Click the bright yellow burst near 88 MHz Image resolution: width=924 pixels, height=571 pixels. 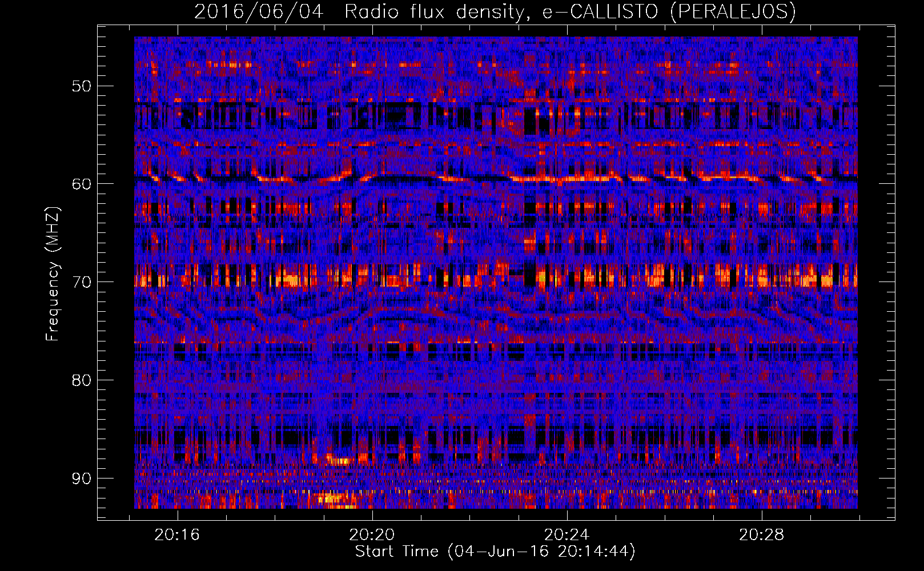point(339,460)
